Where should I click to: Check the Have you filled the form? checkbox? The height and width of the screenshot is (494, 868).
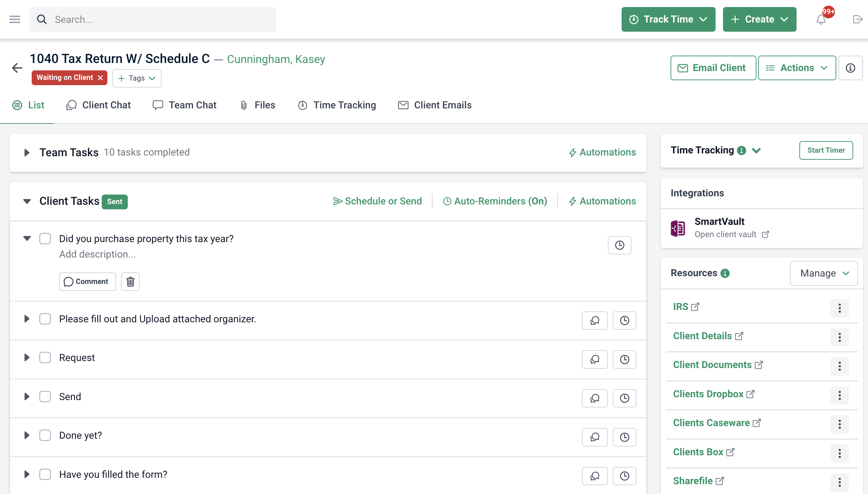click(x=45, y=474)
